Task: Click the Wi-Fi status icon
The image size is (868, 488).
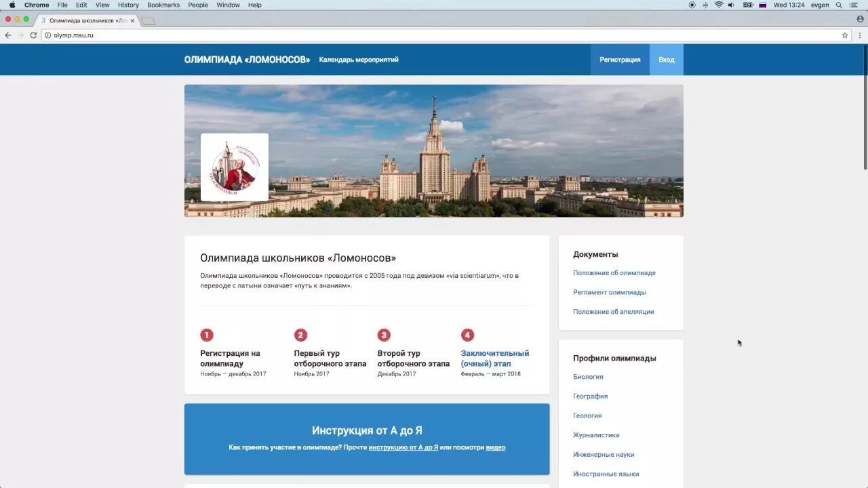Action: [x=719, y=5]
